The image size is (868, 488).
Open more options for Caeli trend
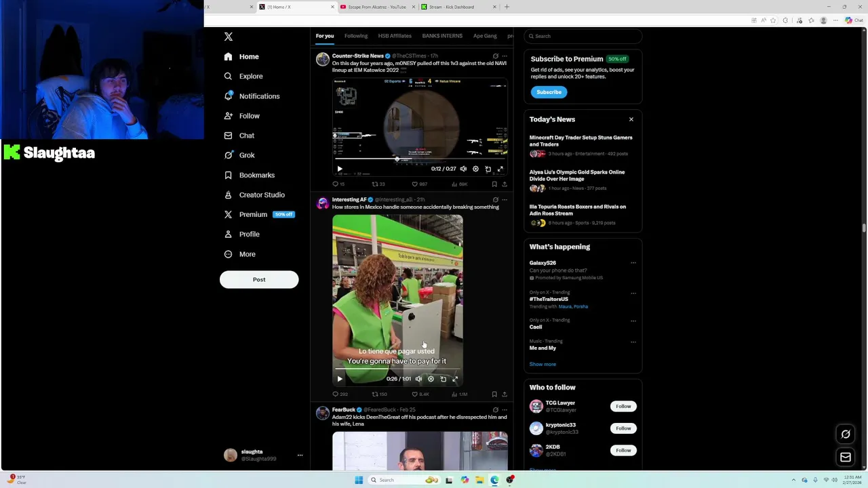click(633, 321)
